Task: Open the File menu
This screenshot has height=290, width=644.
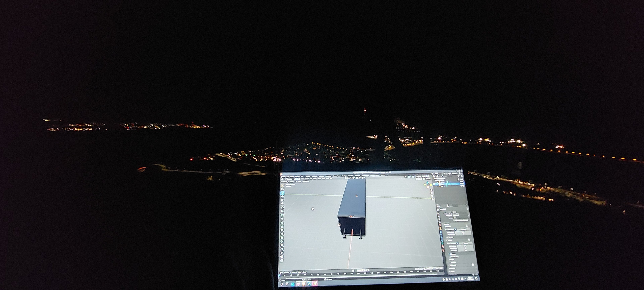Action: coord(284,177)
